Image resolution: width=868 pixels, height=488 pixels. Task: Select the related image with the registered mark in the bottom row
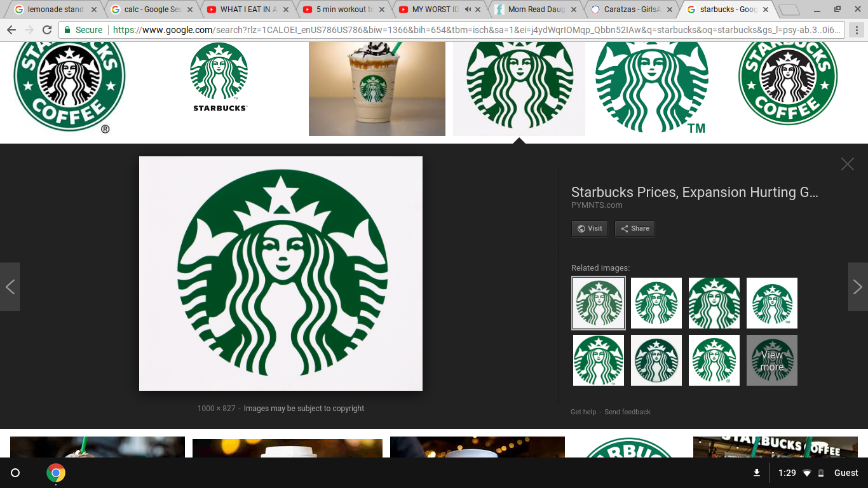tap(714, 360)
